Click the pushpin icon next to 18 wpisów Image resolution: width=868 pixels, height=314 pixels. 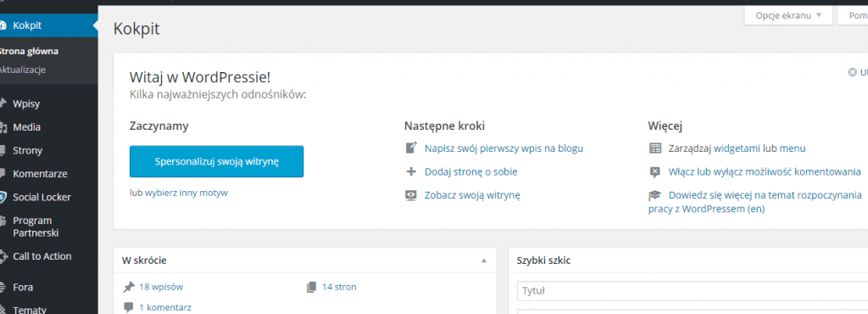pyautogui.click(x=129, y=287)
